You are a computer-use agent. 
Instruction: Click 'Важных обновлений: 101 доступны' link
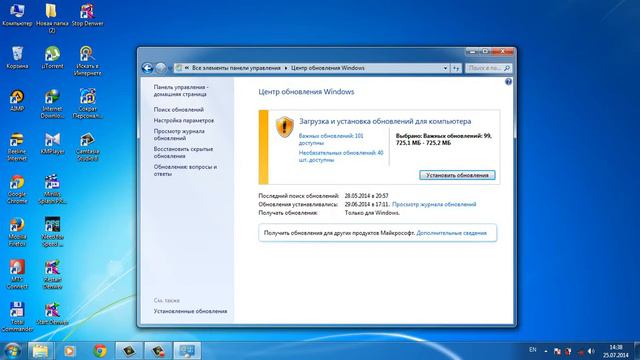(x=331, y=139)
